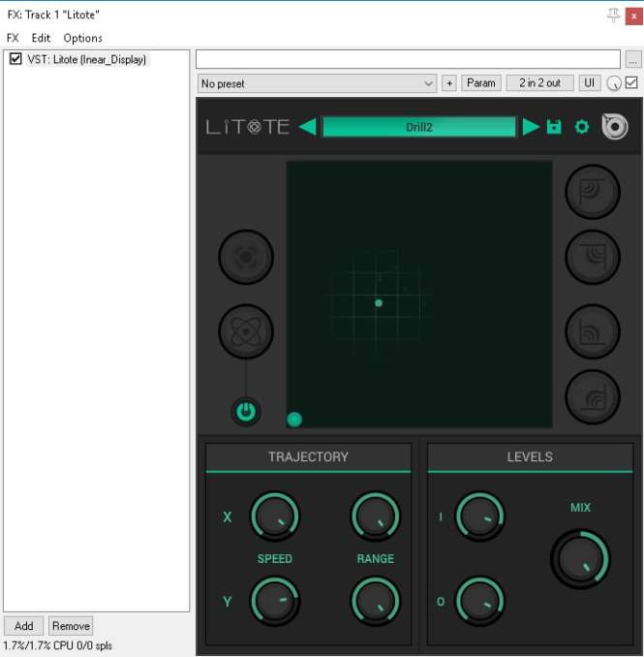Click the CPU usage status text
Screen dimensions: 644x657
click(58, 645)
